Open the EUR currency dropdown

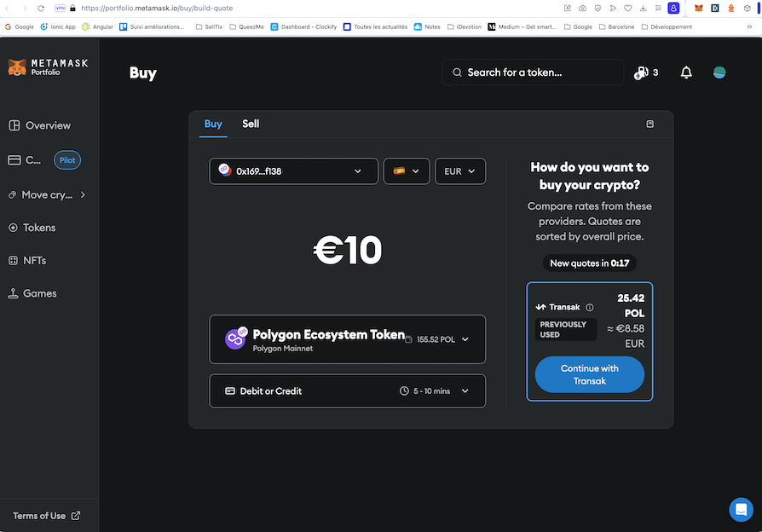[x=460, y=171]
